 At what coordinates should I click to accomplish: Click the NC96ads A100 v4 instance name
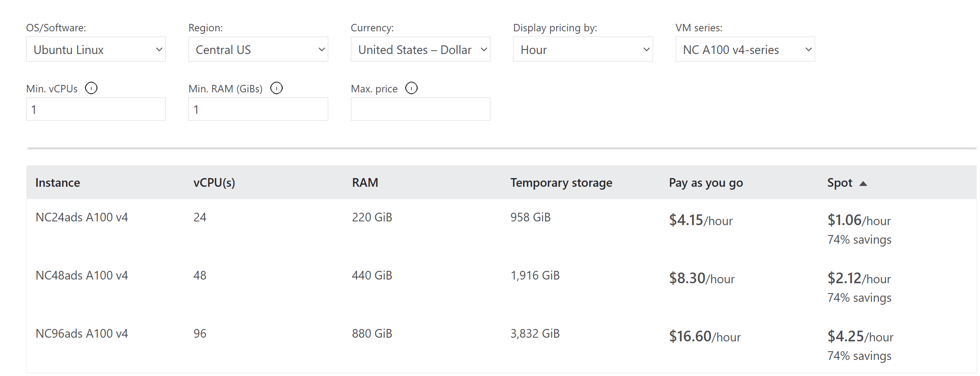(82, 334)
